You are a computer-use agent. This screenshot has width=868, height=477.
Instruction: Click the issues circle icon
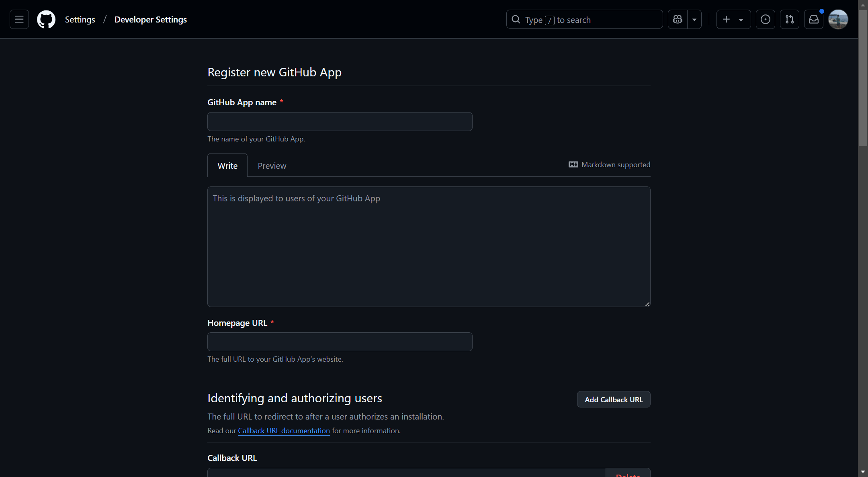[x=765, y=19]
